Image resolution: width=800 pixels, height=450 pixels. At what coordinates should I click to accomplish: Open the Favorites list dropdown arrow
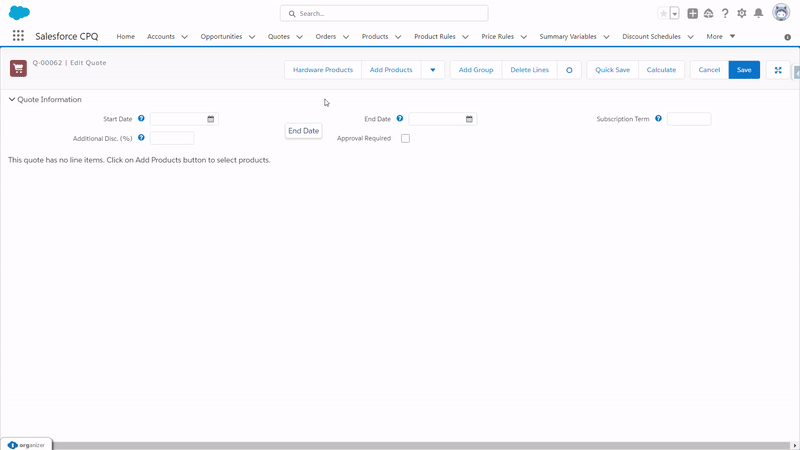675,14
